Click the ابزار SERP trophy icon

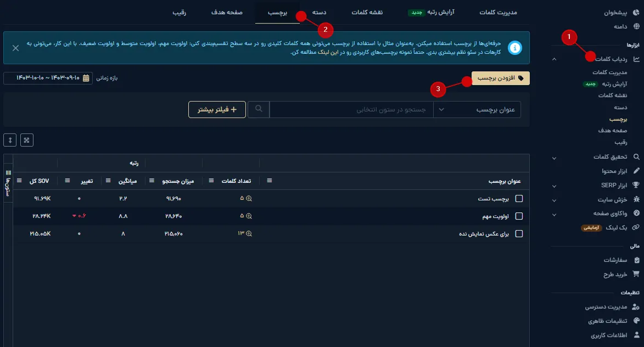(636, 185)
